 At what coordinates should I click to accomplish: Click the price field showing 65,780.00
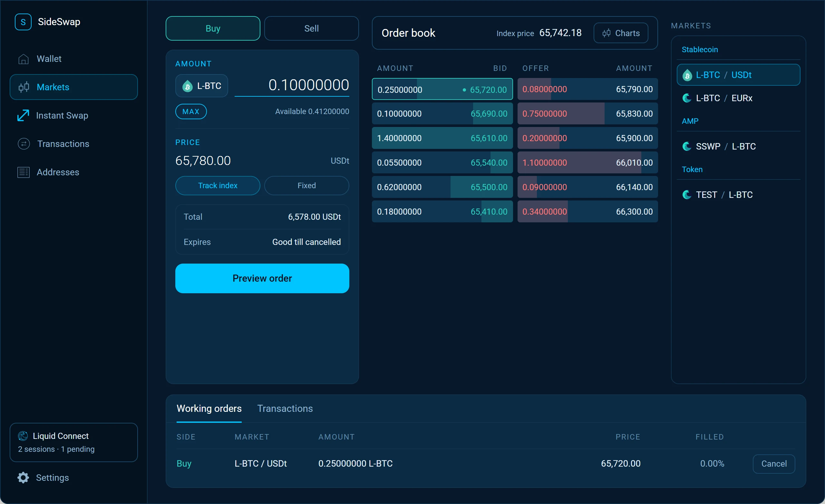(203, 161)
